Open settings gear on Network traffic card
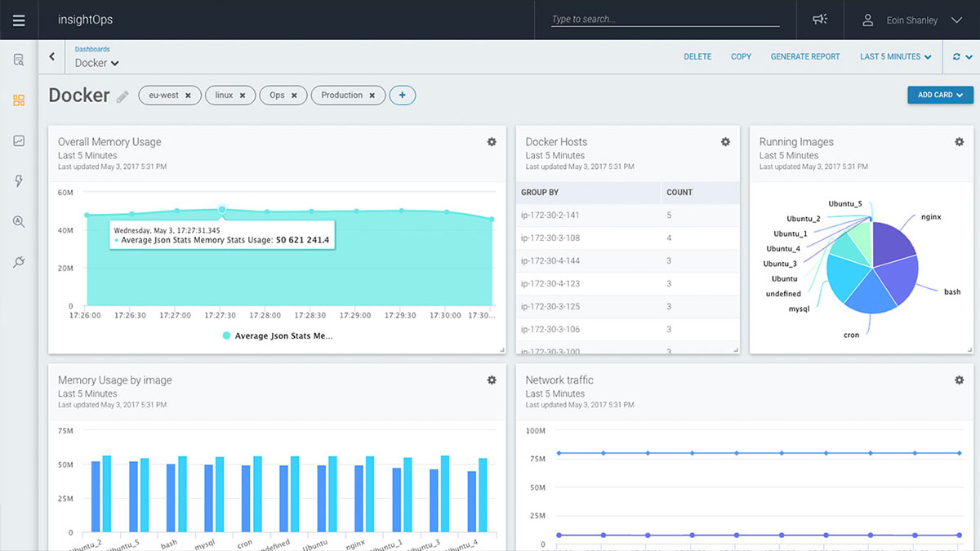The height and width of the screenshot is (551, 980). pyautogui.click(x=959, y=380)
